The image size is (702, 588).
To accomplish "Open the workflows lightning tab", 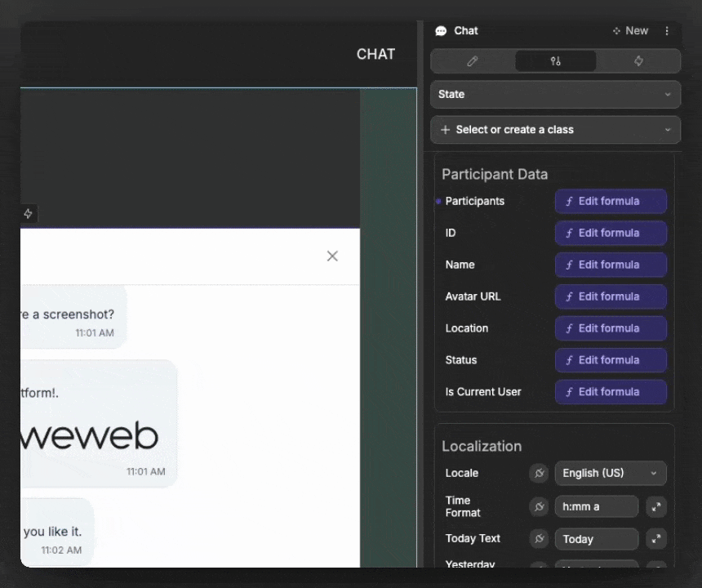I will 638,61.
